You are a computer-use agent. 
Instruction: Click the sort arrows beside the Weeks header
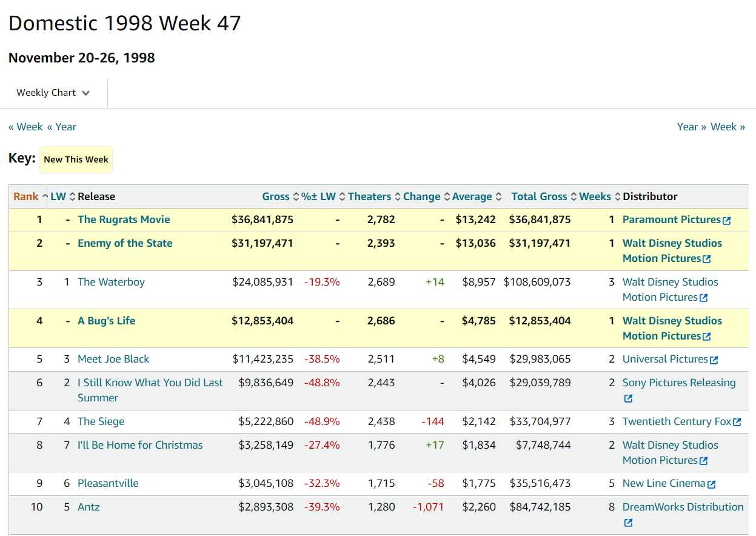coord(617,196)
